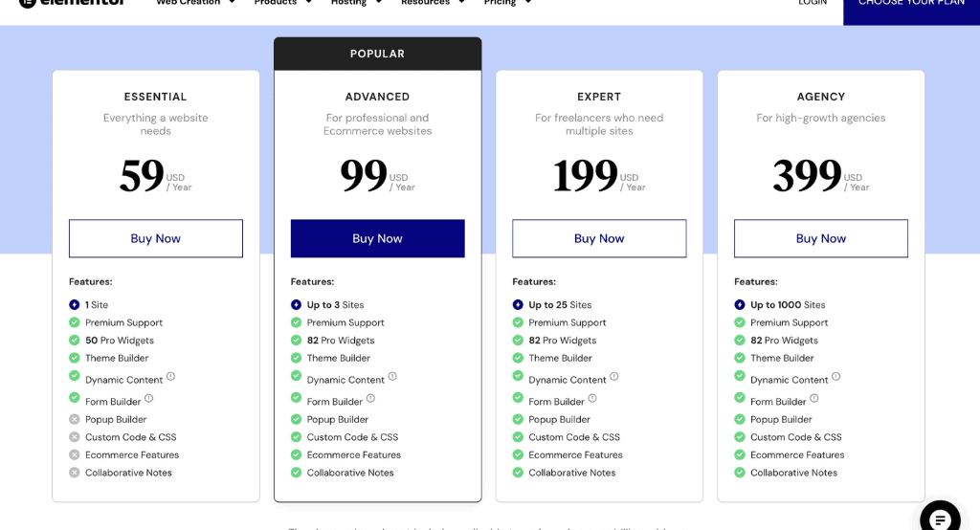Click Agency 'Popup Builder' feature text

(781, 419)
